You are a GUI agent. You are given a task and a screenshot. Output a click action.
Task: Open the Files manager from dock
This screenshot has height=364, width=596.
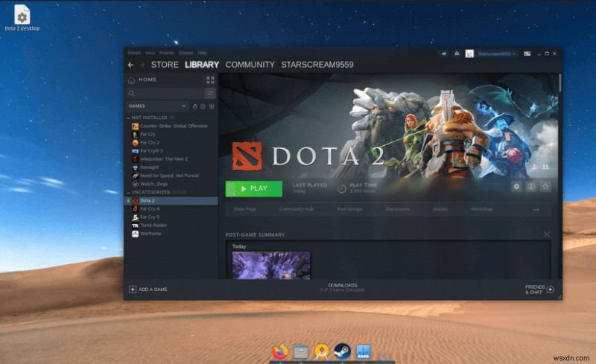point(301,352)
